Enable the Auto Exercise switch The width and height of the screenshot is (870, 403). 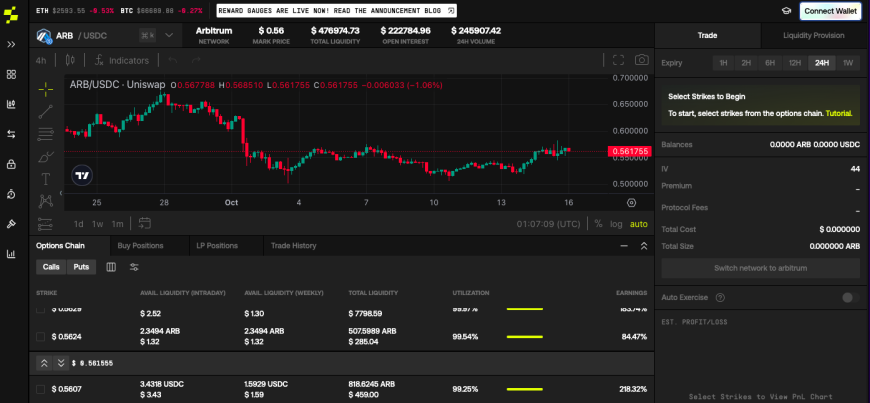[850, 298]
